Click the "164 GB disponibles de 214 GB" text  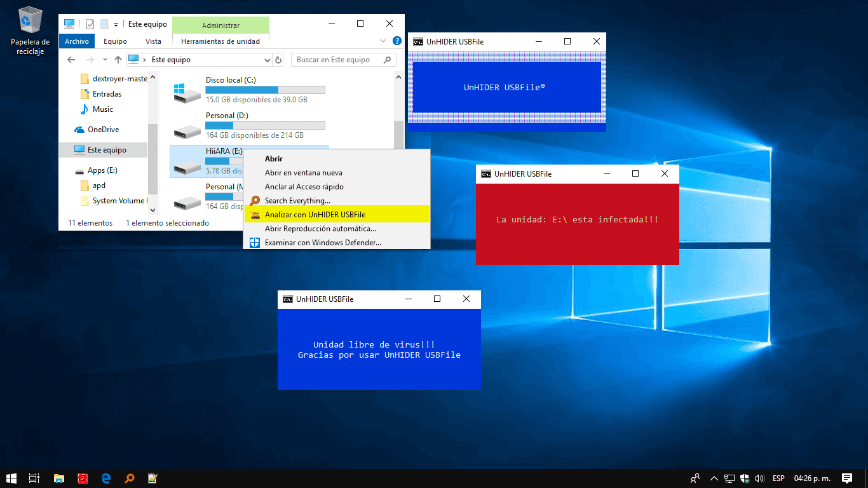click(x=255, y=135)
